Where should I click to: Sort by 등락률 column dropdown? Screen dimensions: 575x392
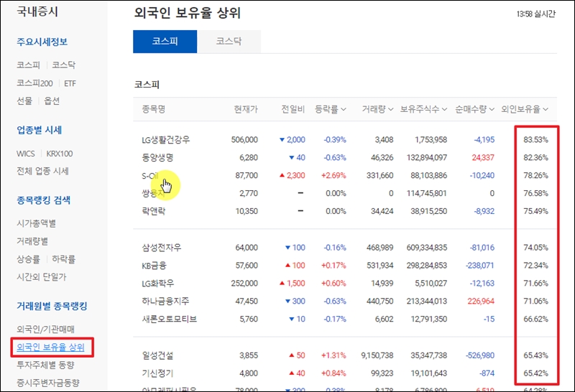point(331,109)
